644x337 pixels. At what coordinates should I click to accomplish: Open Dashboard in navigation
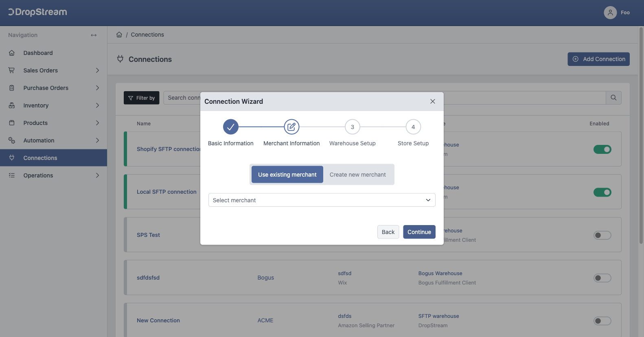point(53,53)
